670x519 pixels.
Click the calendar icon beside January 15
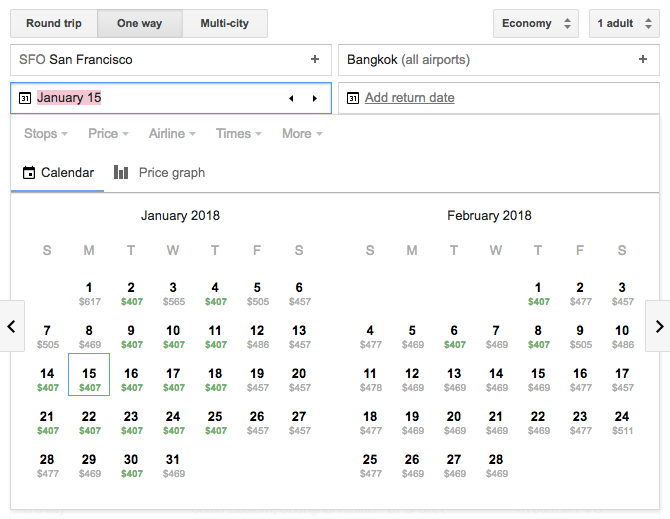(26, 98)
